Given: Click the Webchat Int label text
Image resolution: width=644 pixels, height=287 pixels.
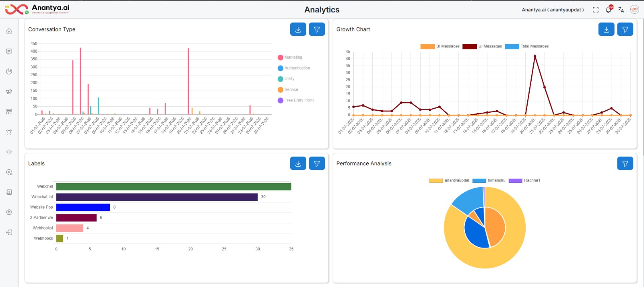Looking at the screenshot, I should click(x=42, y=197).
